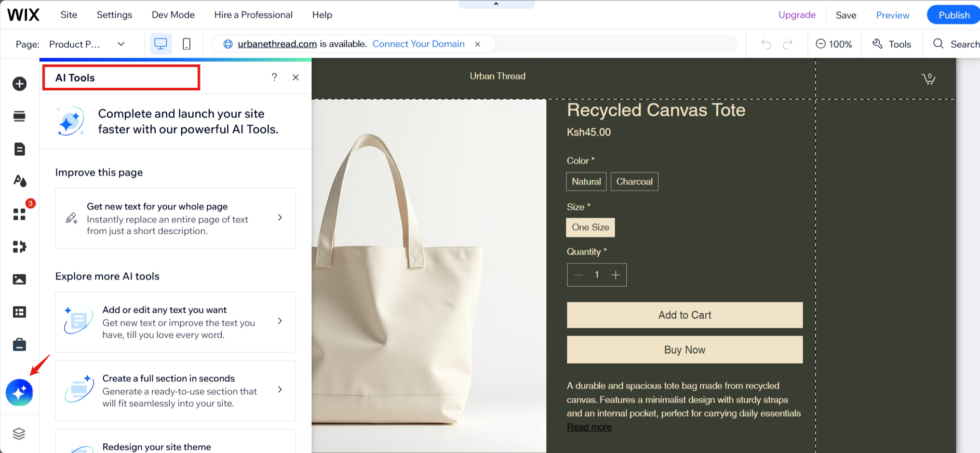Screen dimensions: 980x453
Task: Open Add or edit any text you want
Action: (x=176, y=322)
